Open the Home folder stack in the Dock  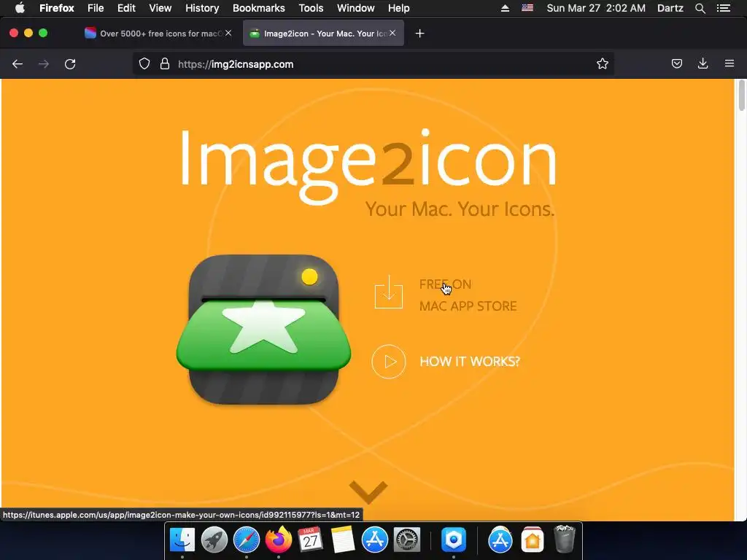[532, 540]
